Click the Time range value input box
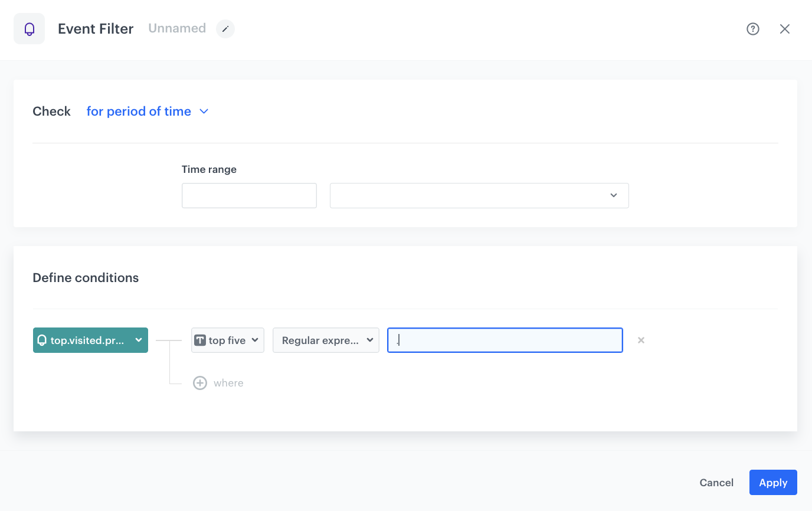 [248, 195]
